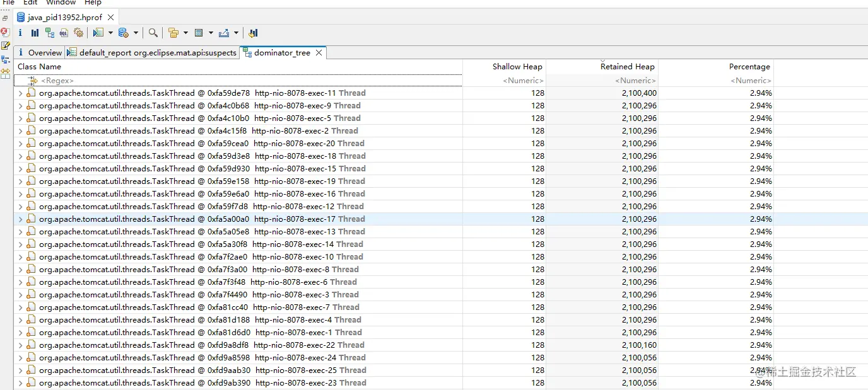Sort by Retained Heap column header
This screenshot has height=390, width=868.
point(602,67)
